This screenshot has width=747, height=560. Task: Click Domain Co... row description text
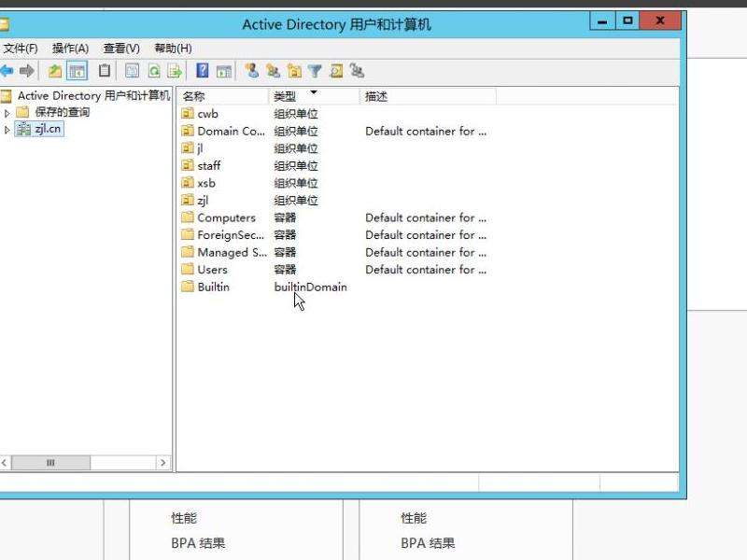point(426,131)
